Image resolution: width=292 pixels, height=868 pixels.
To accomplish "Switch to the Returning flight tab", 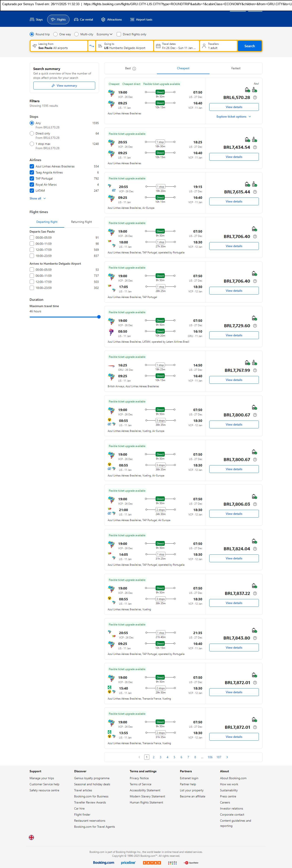I will click(x=82, y=222).
